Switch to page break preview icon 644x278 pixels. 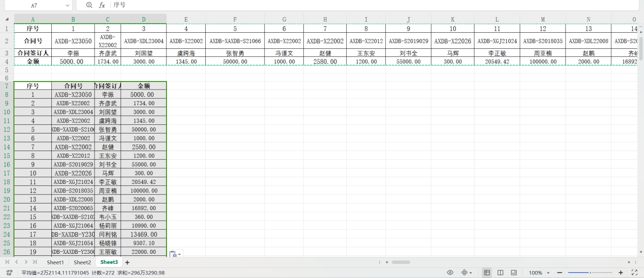point(514,272)
